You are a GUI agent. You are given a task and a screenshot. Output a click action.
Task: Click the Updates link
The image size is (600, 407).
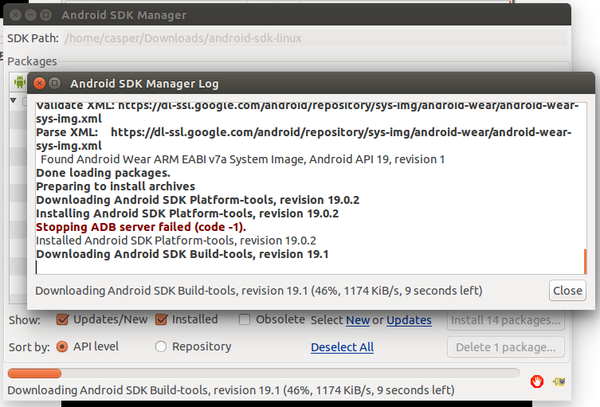[409, 320]
